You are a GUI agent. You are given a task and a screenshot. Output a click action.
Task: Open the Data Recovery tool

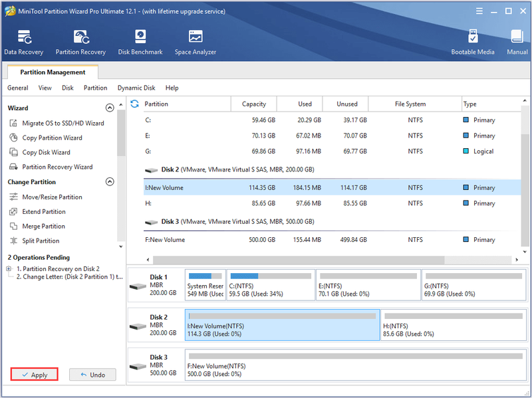23,43
